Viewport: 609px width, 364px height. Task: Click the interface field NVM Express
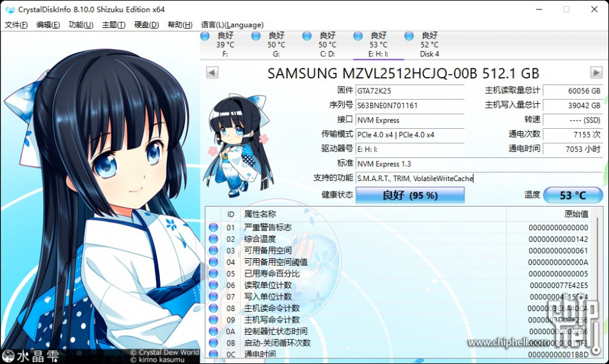click(410, 120)
